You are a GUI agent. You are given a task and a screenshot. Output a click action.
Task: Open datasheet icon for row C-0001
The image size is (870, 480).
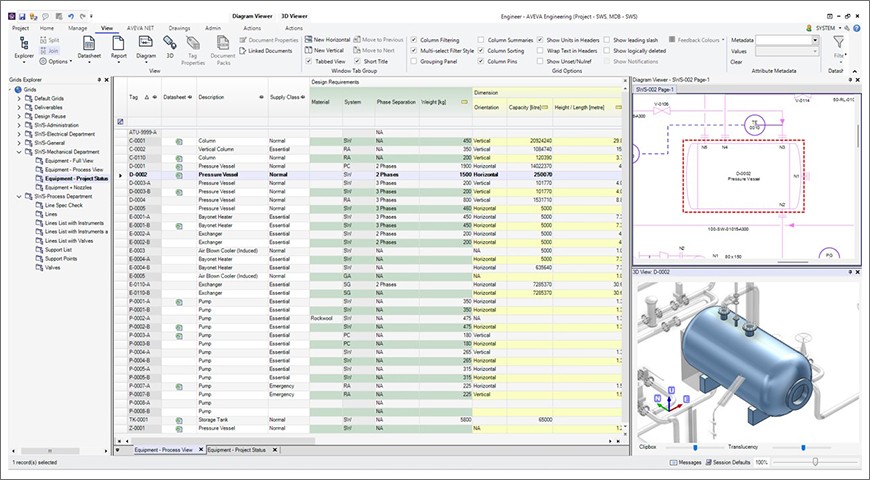point(179,140)
